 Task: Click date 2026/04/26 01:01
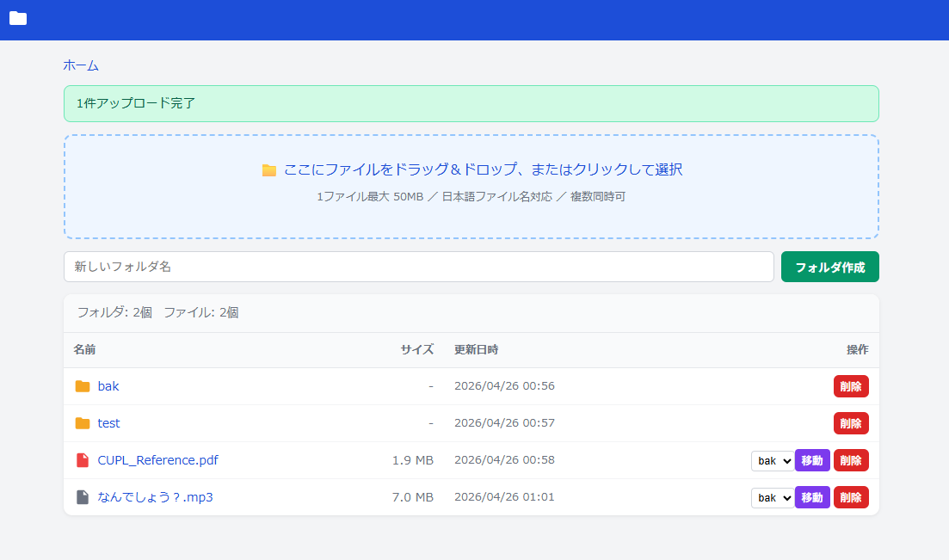[x=504, y=496]
